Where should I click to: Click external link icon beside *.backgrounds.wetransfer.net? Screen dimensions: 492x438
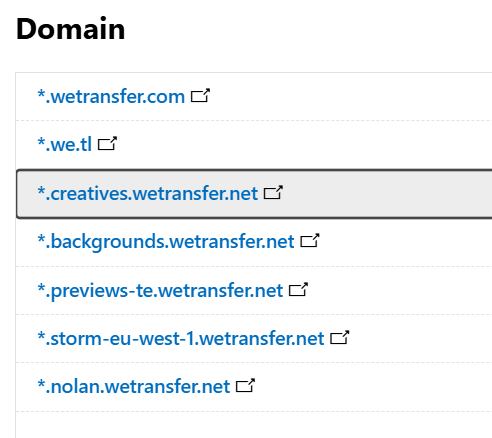click(310, 241)
